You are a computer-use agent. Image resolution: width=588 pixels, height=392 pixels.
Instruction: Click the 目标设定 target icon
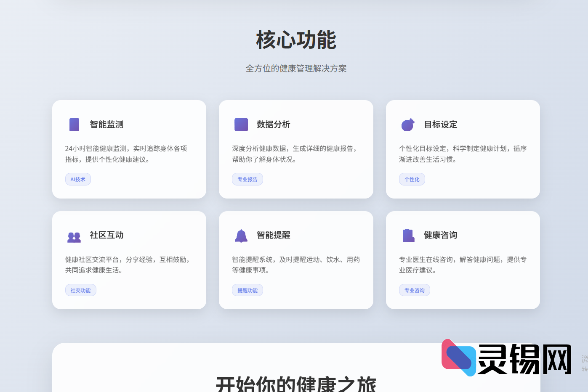tap(408, 124)
